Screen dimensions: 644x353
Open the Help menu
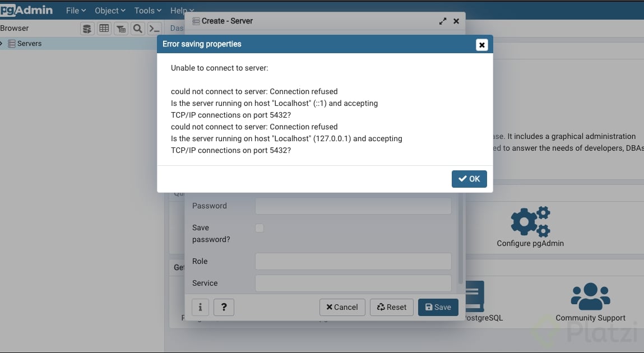point(182,11)
